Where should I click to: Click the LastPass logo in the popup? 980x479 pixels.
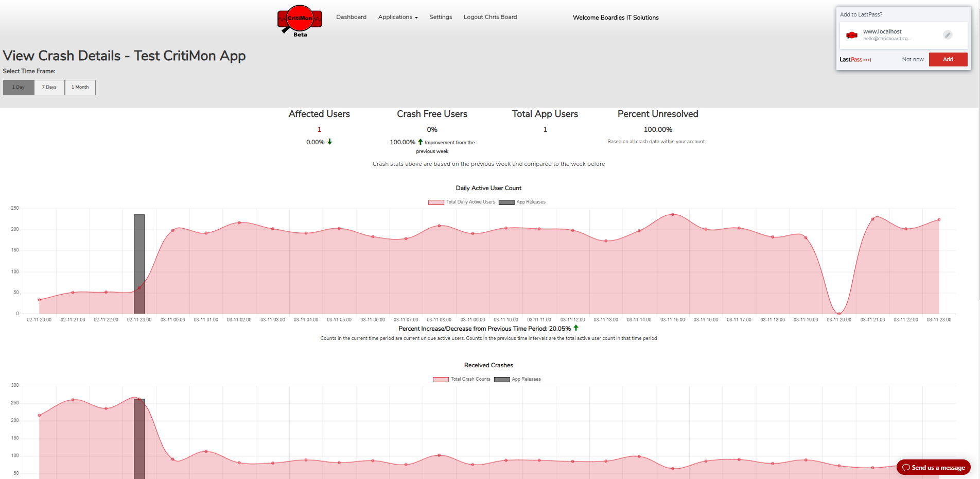click(x=855, y=60)
